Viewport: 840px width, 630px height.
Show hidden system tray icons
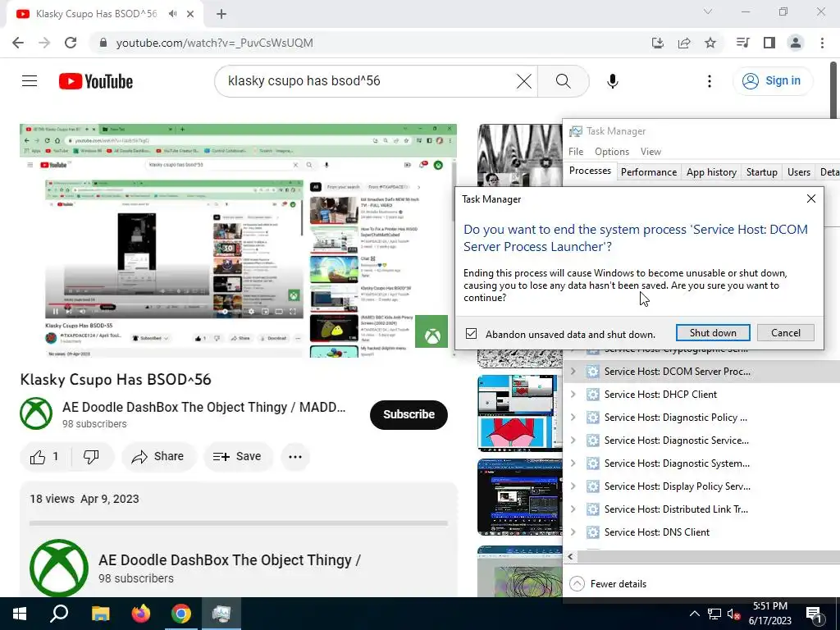pos(694,614)
